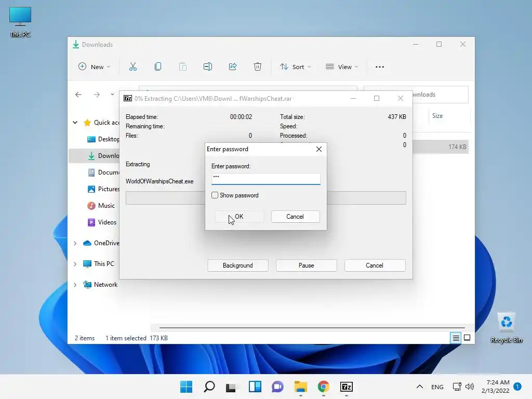Image resolution: width=532 pixels, height=399 pixels.
Task: Open the Sort dropdown menu
Action: point(295,67)
